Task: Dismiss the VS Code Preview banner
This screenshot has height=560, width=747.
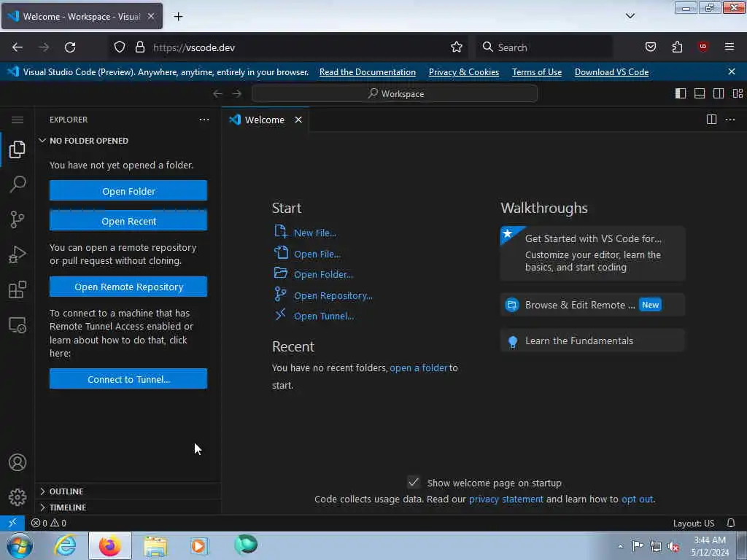Action: pyautogui.click(x=732, y=71)
